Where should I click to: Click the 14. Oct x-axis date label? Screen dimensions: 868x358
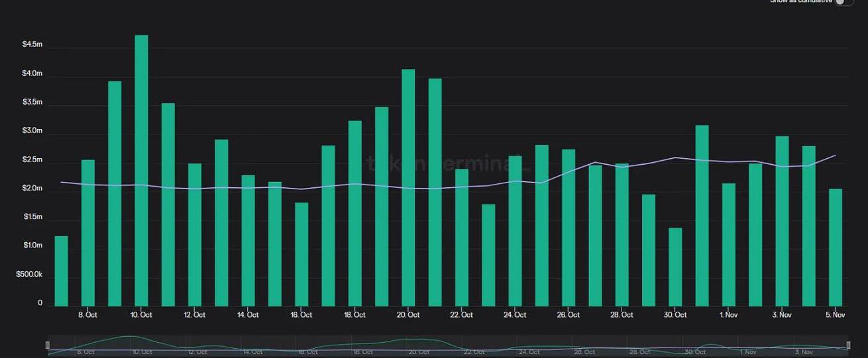point(248,315)
